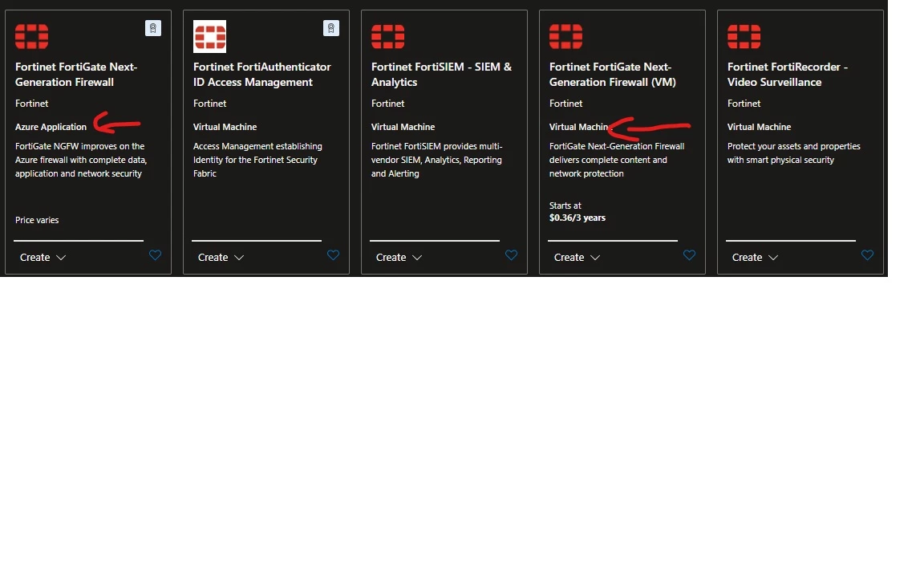
Task: Click the FortiRecorder card's Fortinet logo
Action: click(744, 37)
